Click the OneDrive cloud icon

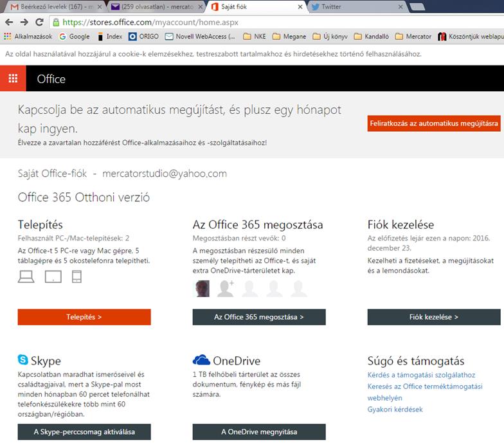(x=201, y=360)
